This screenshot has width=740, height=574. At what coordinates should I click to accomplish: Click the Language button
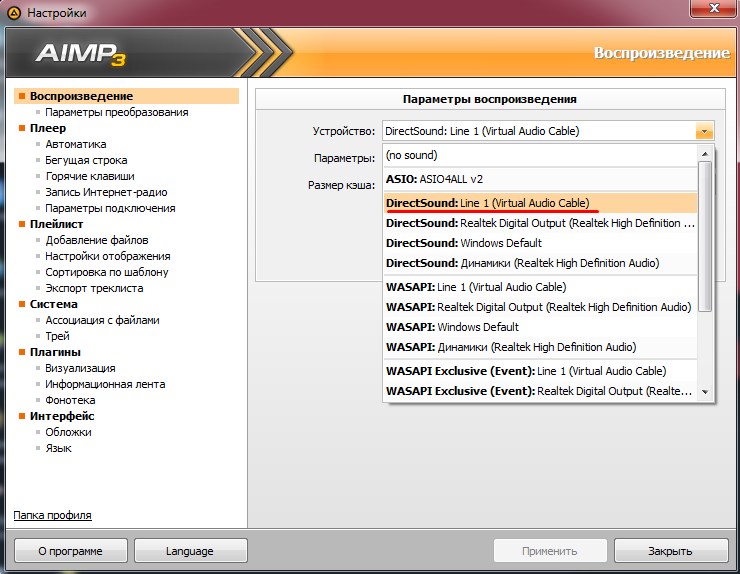[190, 551]
